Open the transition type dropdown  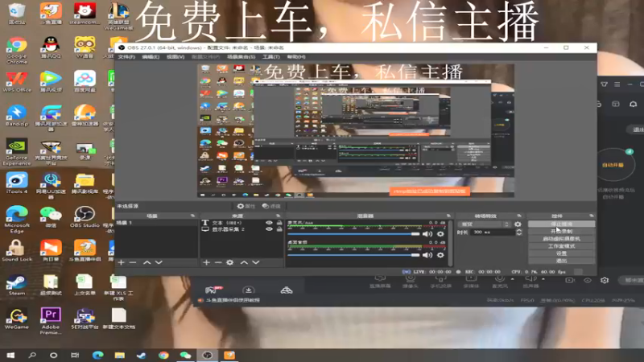pyautogui.click(x=484, y=224)
